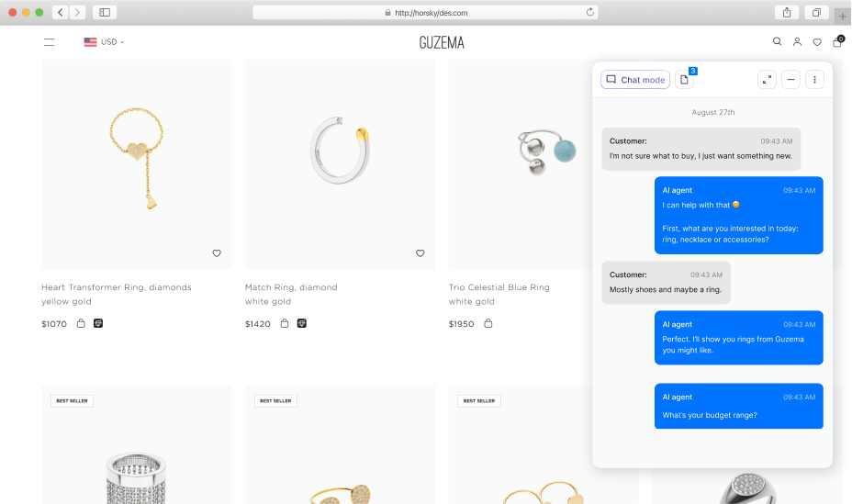Viewport: 852px width, 504px height.
Task: Open chat widget three-dot options menu
Action: (x=814, y=80)
